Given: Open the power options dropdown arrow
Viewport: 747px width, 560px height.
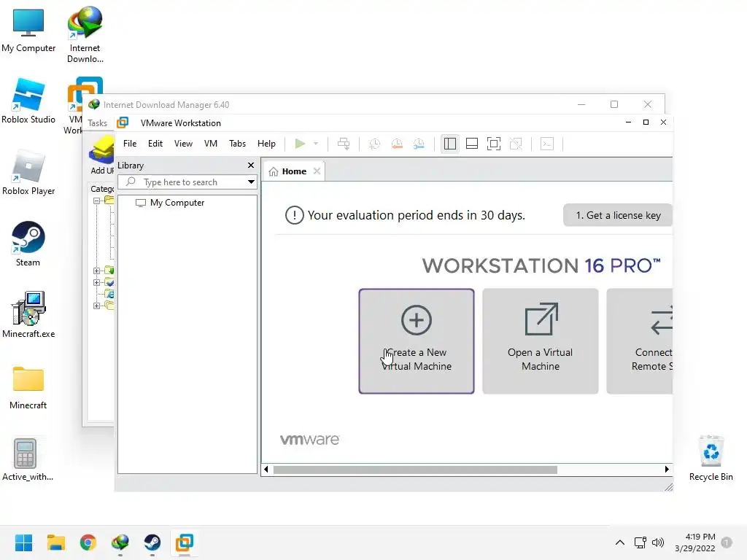Looking at the screenshot, I should tap(315, 144).
